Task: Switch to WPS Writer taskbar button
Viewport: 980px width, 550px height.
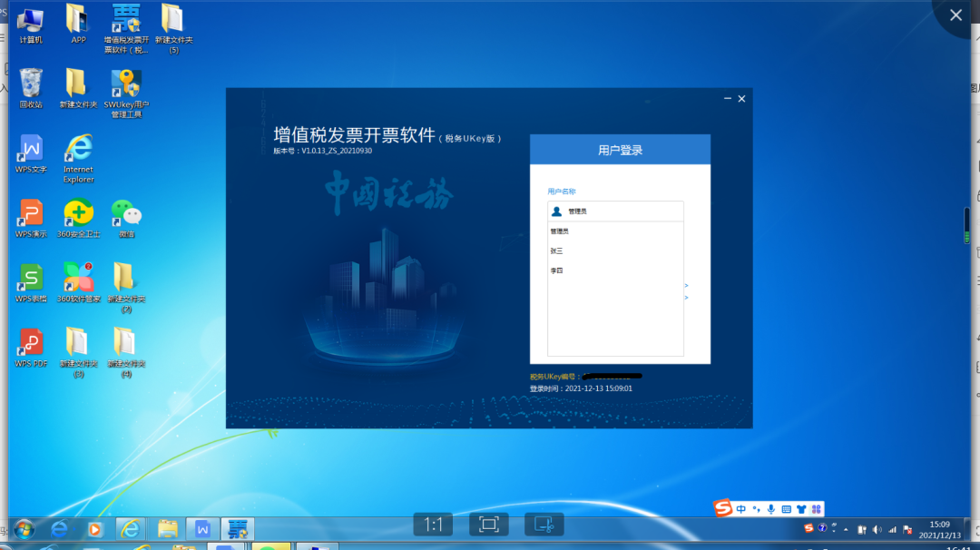Action: click(202, 529)
